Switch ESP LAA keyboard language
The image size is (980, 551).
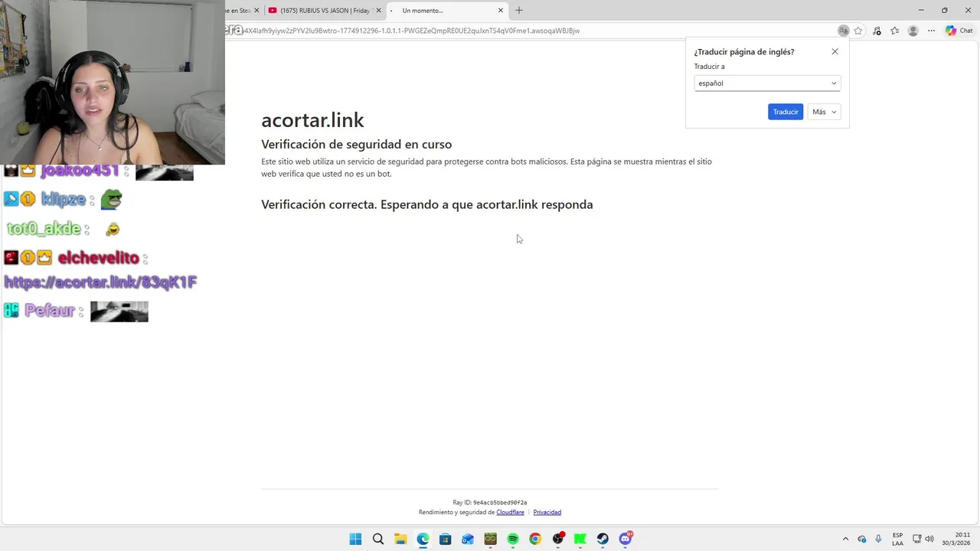[897, 539]
